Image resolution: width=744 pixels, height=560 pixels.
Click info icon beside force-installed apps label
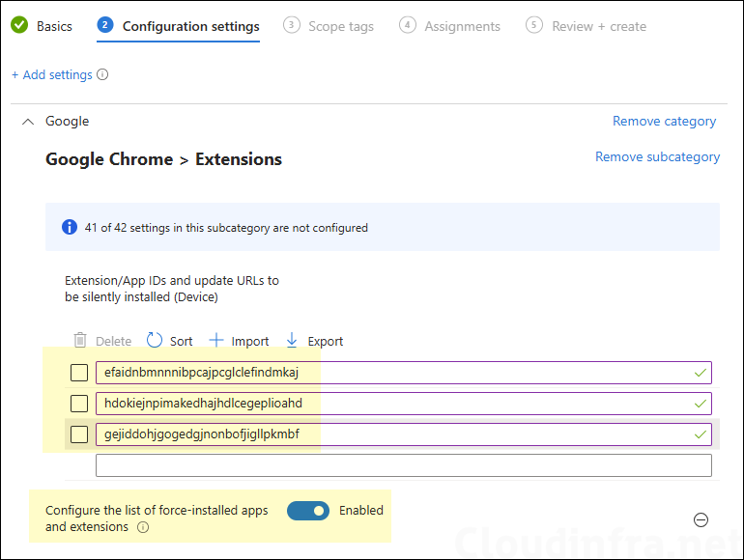143,527
